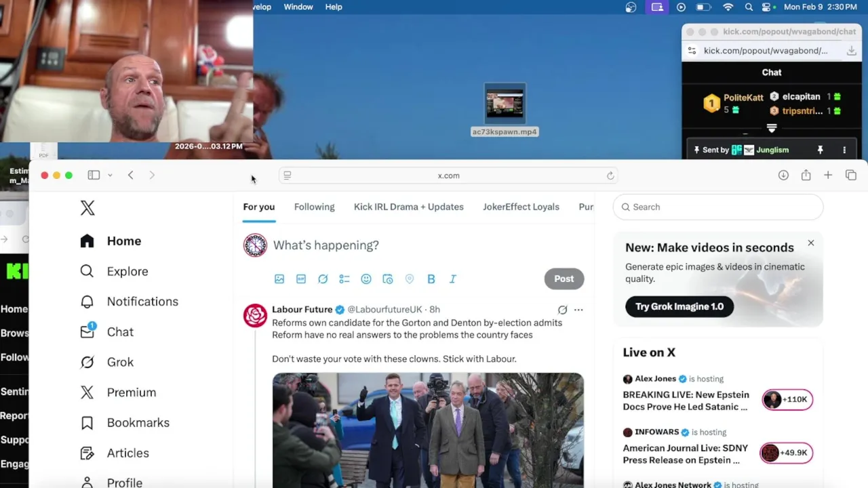This screenshot has width=868, height=488.
Task: Click X Search field
Action: point(718,207)
